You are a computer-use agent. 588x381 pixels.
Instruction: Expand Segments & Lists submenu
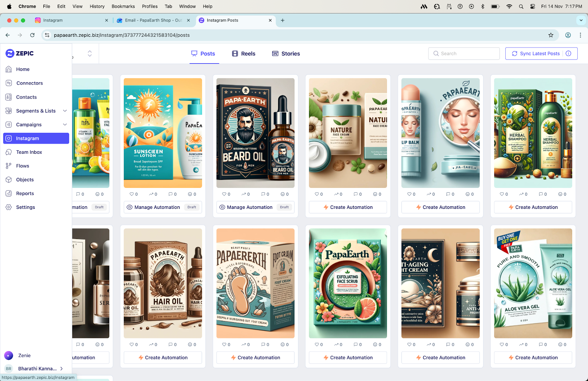pyautogui.click(x=65, y=111)
